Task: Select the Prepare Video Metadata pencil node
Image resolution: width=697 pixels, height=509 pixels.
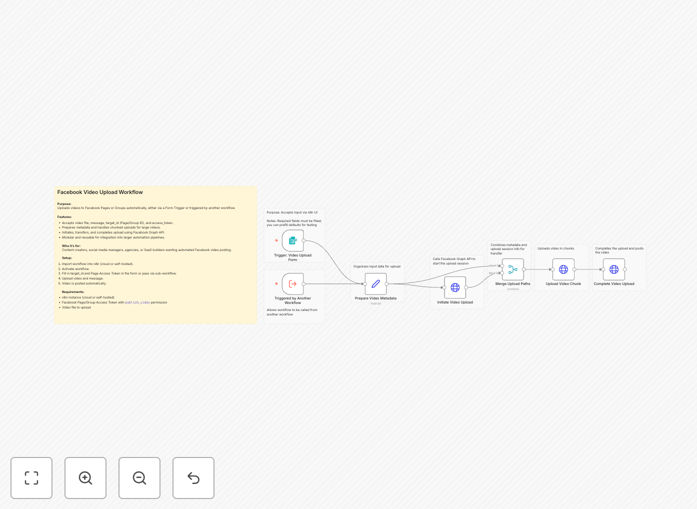Action: point(376,284)
